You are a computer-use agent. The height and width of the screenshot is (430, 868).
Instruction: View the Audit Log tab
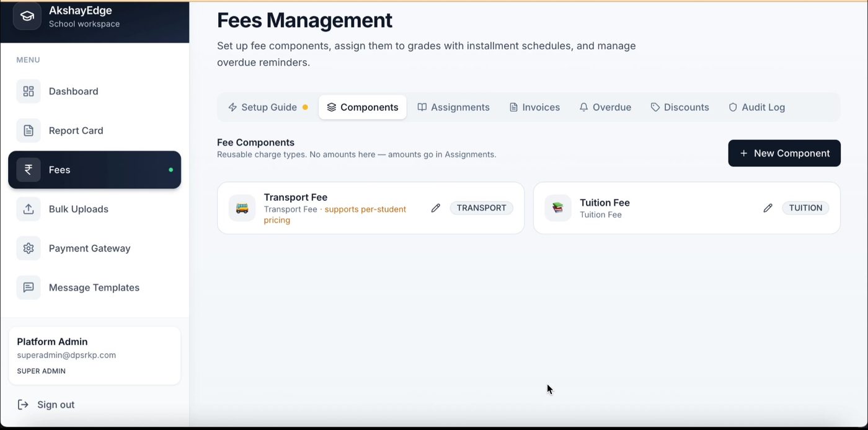(x=756, y=107)
